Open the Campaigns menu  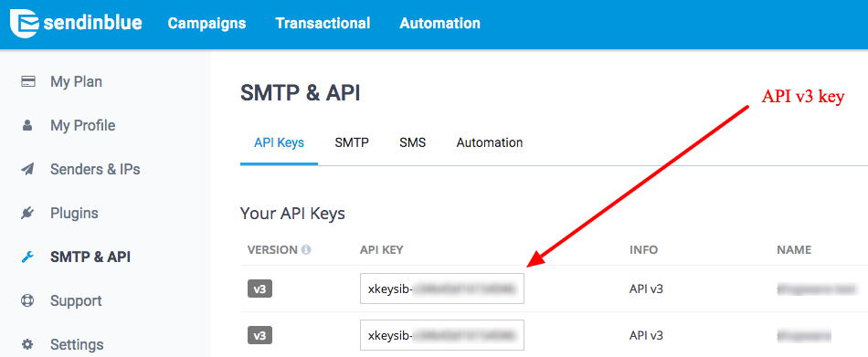(x=207, y=24)
